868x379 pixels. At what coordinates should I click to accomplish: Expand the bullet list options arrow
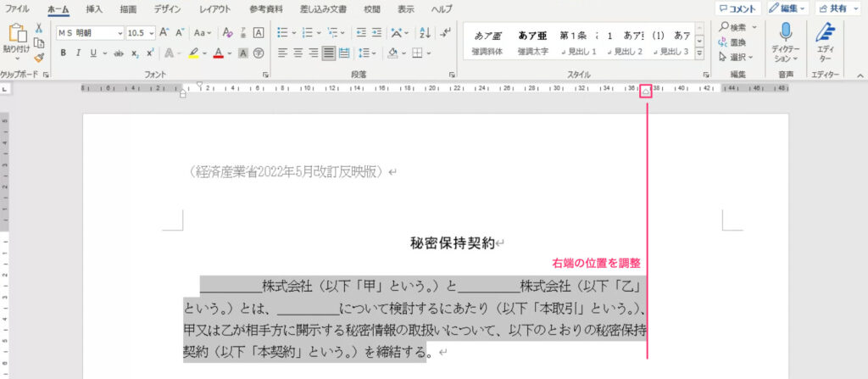coord(294,33)
